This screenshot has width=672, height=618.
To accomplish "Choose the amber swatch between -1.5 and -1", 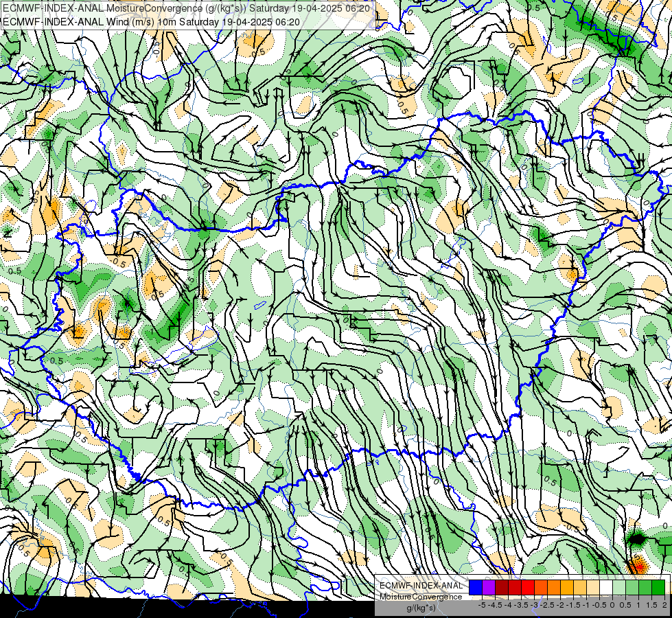I will (567, 588).
